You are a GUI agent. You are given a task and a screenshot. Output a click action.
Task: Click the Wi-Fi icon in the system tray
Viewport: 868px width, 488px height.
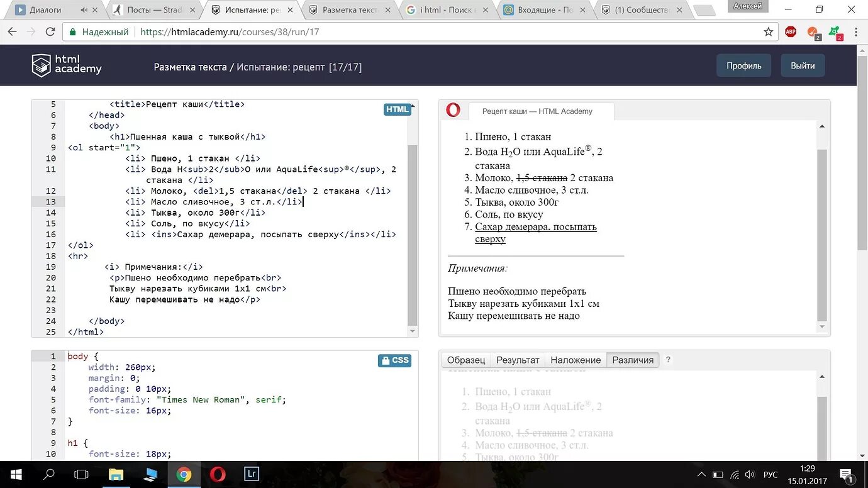tap(734, 474)
